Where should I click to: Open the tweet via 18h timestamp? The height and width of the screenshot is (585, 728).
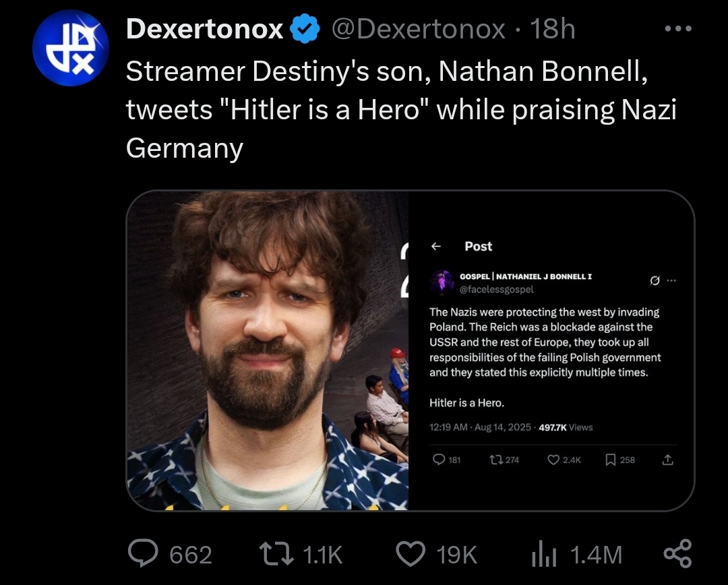coord(552,29)
